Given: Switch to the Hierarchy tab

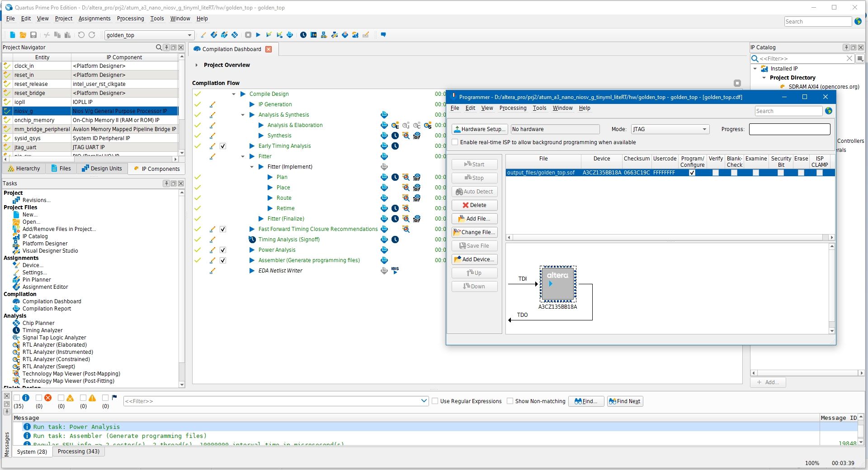Looking at the screenshot, I should coord(24,169).
